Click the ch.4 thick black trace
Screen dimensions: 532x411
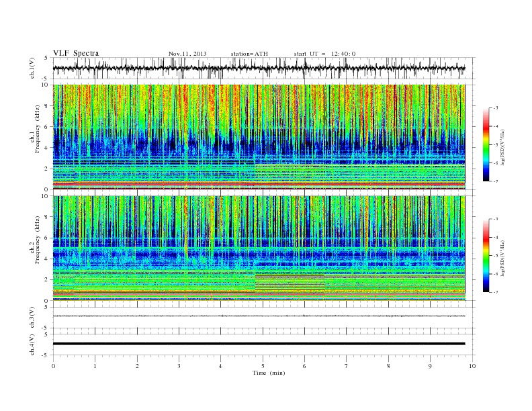259,344
